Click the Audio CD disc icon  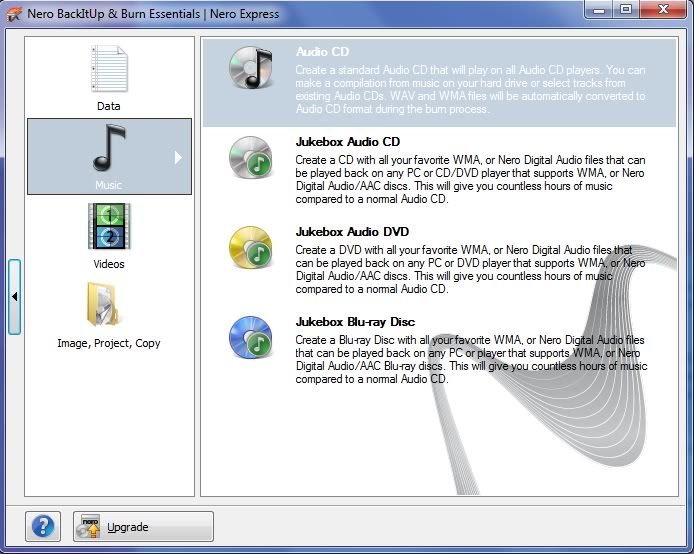[251, 68]
